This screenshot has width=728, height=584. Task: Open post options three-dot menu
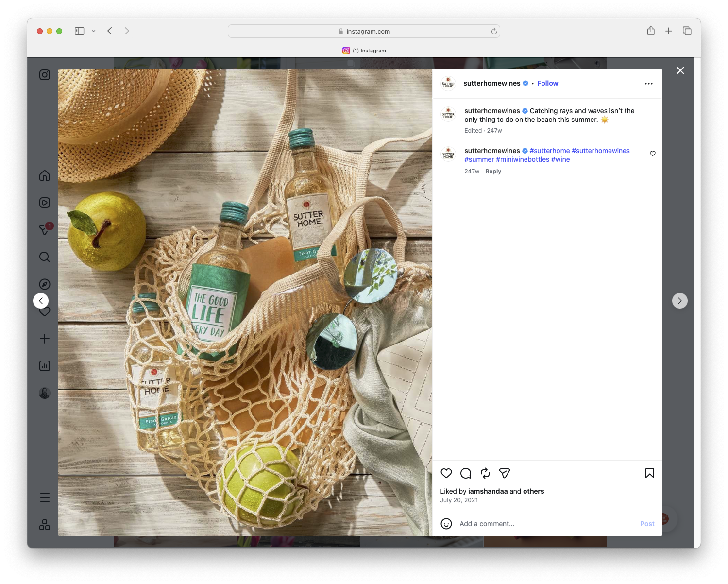point(649,84)
